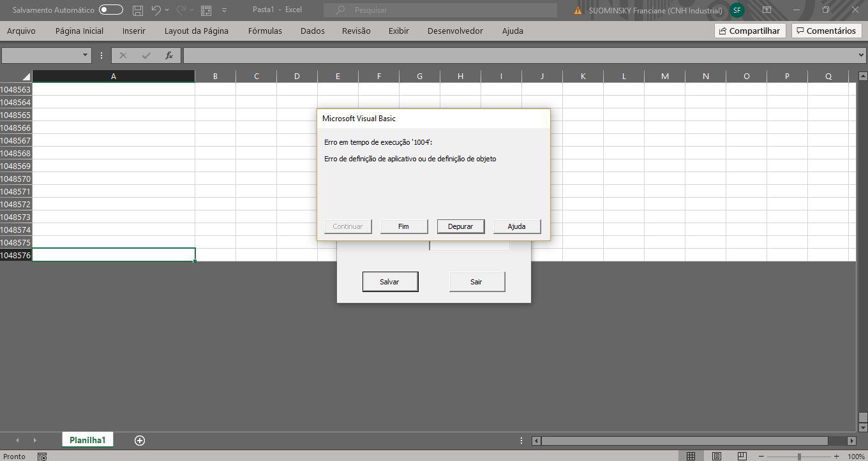Click the 100% zoom level
The width and height of the screenshot is (868, 461).
pyautogui.click(x=856, y=457)
